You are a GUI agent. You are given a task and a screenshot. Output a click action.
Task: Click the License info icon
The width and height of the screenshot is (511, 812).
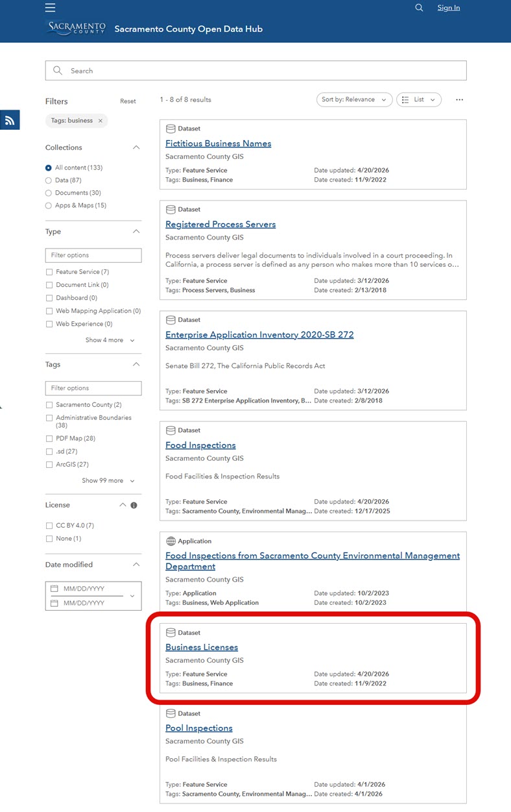click(134, 505)
